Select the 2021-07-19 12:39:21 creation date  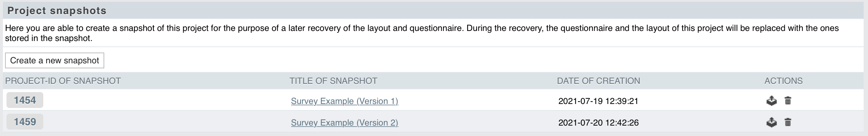click(599, 101)
